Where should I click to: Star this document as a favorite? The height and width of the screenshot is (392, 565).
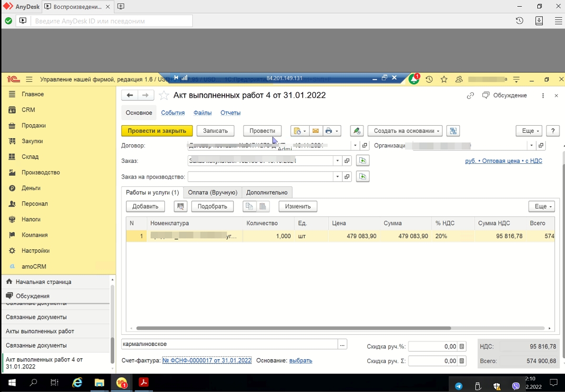point(164,96)
